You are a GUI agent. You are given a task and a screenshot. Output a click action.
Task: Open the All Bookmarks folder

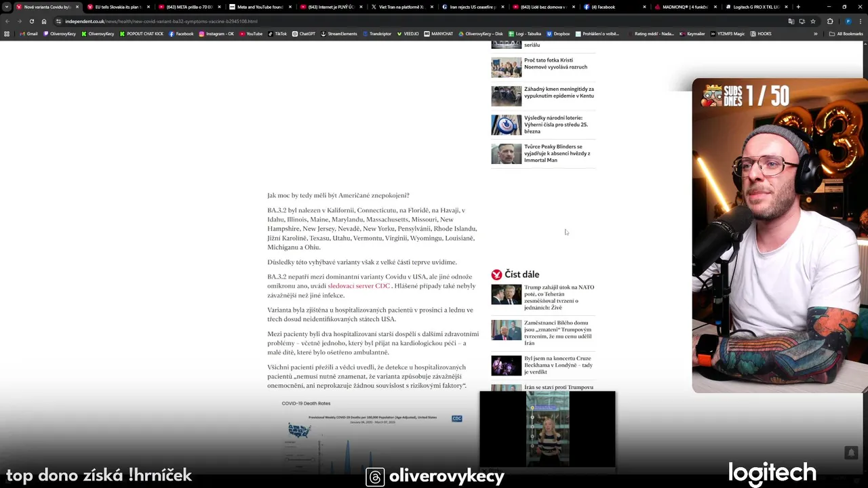coord(846,33)
